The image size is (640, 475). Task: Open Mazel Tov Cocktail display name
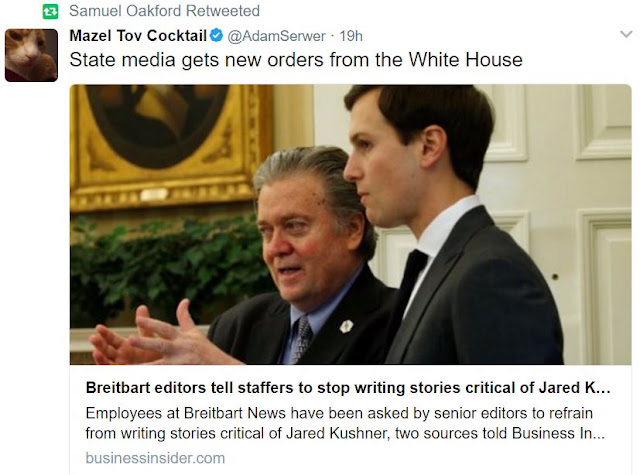(138, 36)
